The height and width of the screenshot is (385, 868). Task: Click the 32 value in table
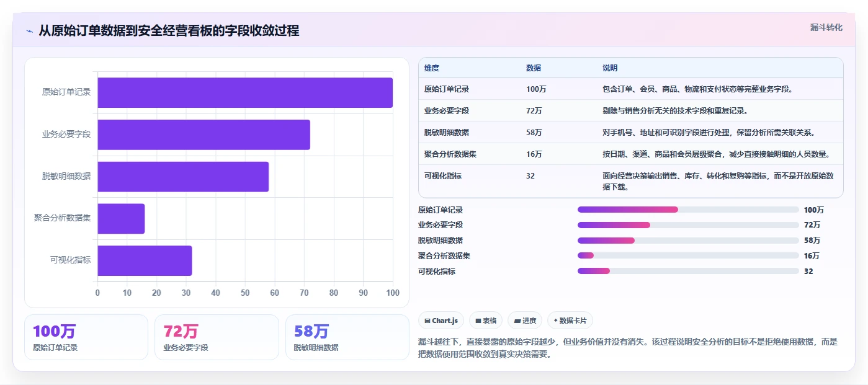(530, 176)
